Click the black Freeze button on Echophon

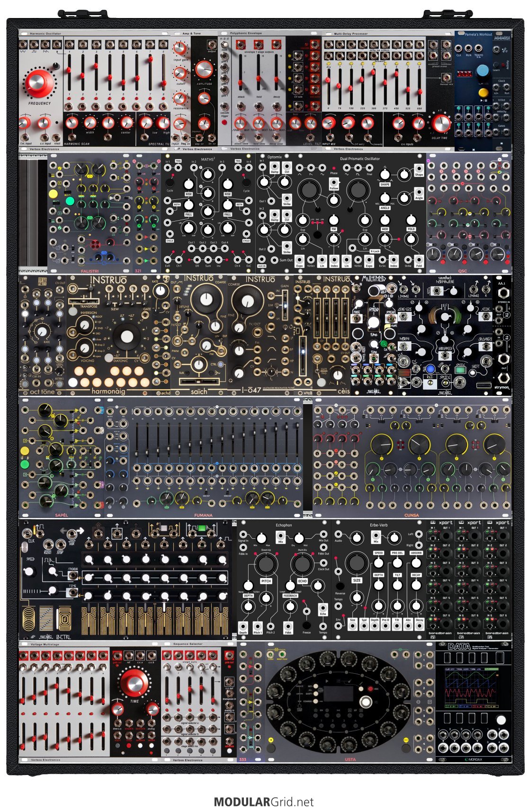coord(307,625)
